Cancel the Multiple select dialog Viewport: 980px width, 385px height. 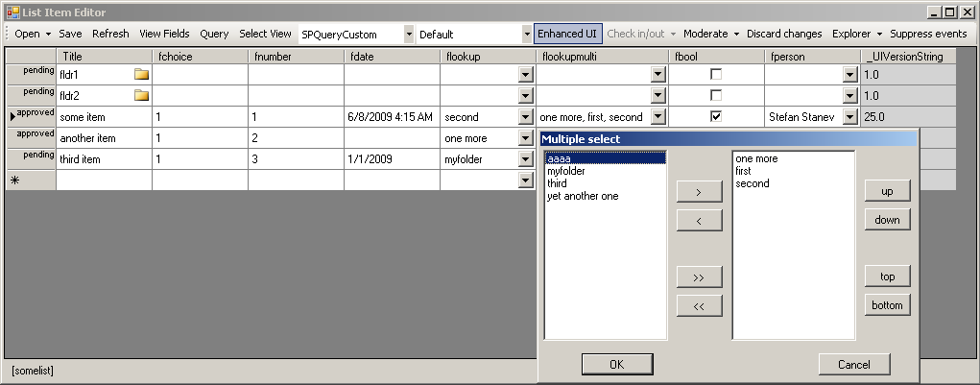(x=853, y=365)
